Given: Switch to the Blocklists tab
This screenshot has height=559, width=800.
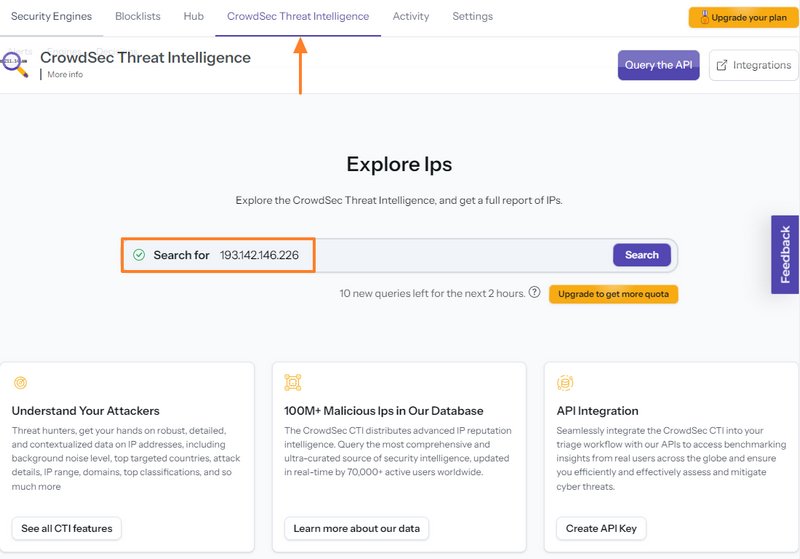Looking at the screenshot, I should click(x=138, y=16).
